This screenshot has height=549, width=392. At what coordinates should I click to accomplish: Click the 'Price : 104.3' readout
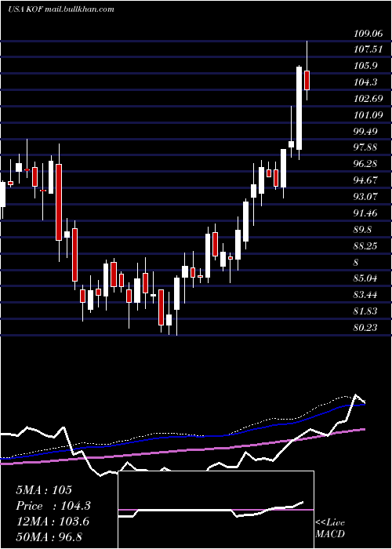[x=53, y=506]
